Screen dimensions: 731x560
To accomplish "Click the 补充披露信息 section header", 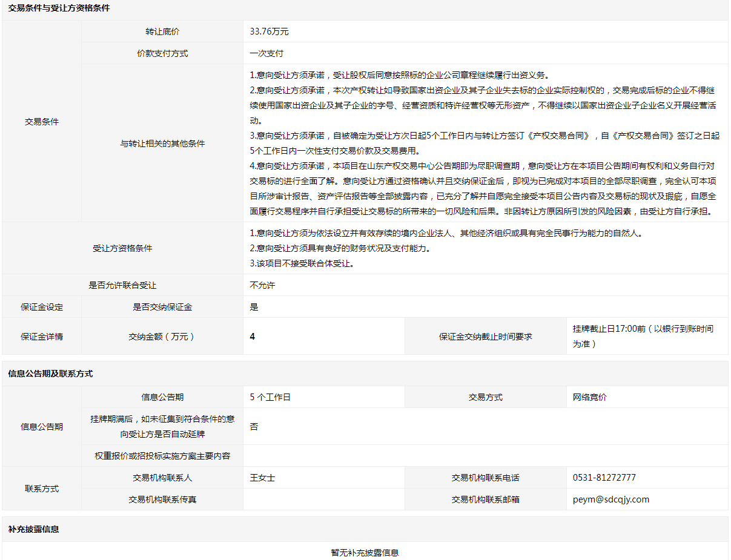I will [33, 529].
